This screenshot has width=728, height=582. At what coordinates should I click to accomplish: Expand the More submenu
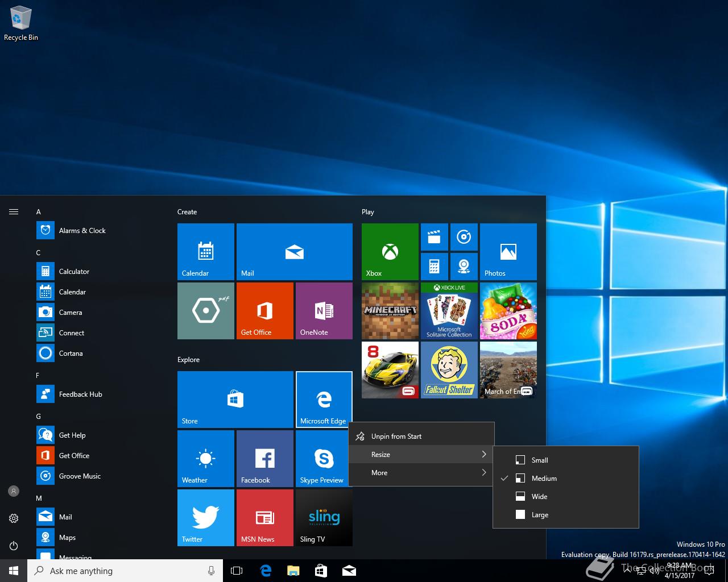[421, 473]
